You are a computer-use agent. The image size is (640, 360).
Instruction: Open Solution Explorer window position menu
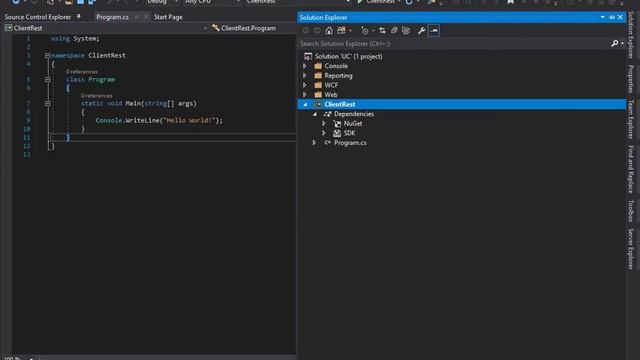point(602,17)
